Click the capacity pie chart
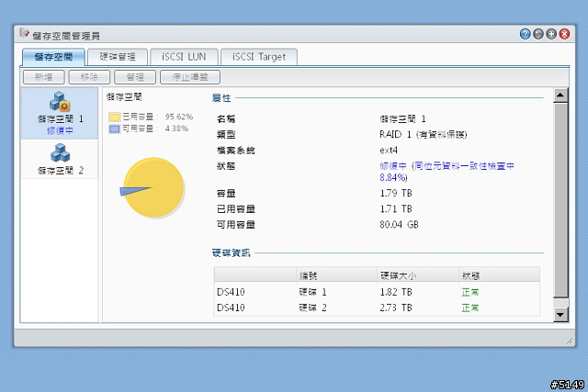Image resolution: width=588 pixels, height=392 pixels. pyautogui.click(x=153, y=187)
